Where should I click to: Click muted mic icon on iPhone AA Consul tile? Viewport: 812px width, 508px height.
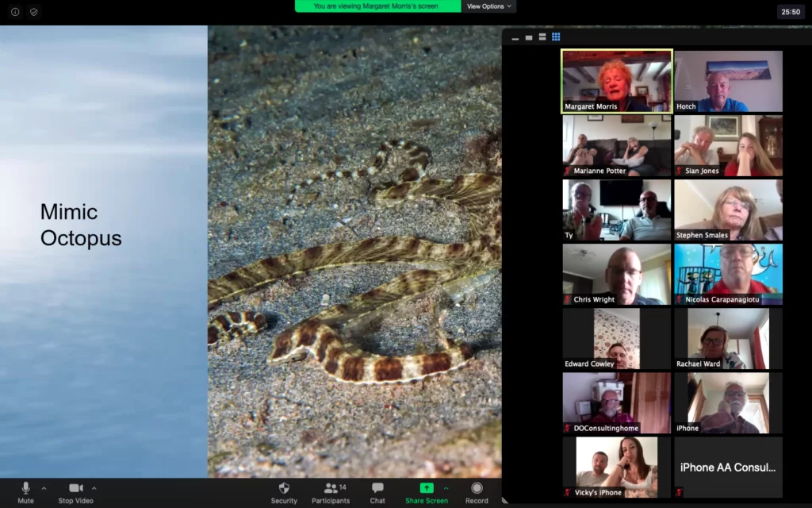pyautogui.click(x=679, y=492)
